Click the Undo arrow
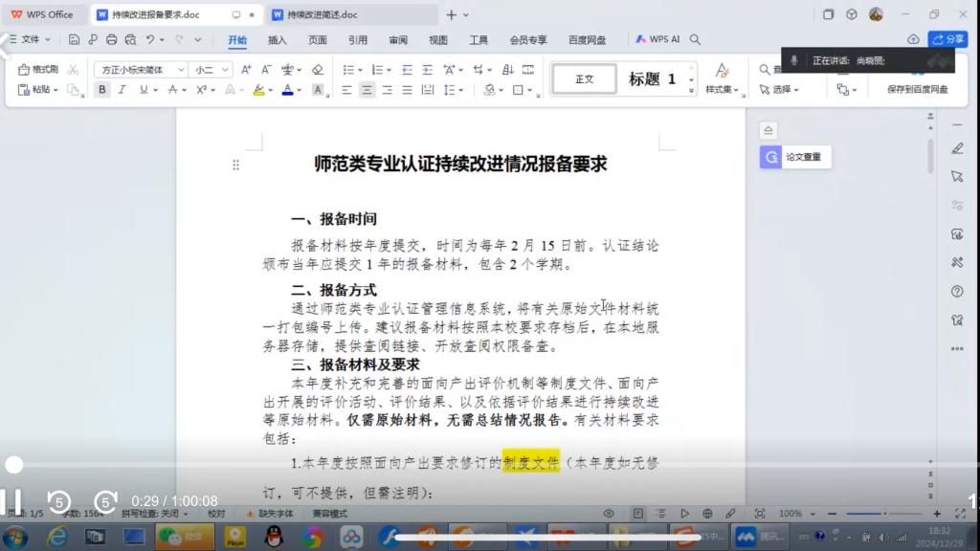Viewport: 980px width, 551px height. tap(150, 39)
